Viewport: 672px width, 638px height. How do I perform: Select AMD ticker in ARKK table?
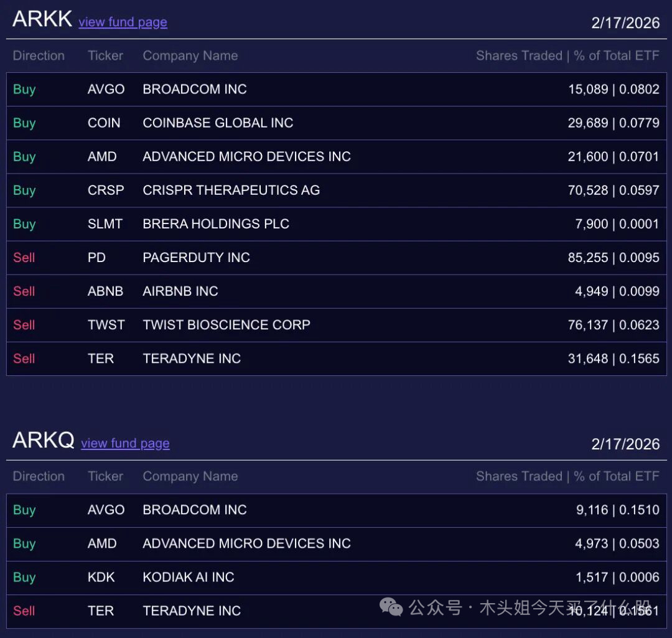(102, 156)
